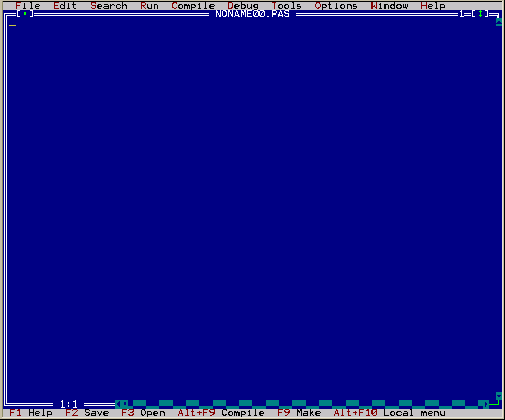Click the horizontal scrollbar track

(305, 404)
